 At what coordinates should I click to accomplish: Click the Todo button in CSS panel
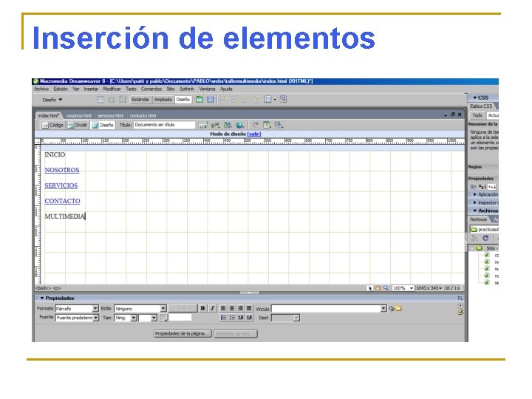477,115
